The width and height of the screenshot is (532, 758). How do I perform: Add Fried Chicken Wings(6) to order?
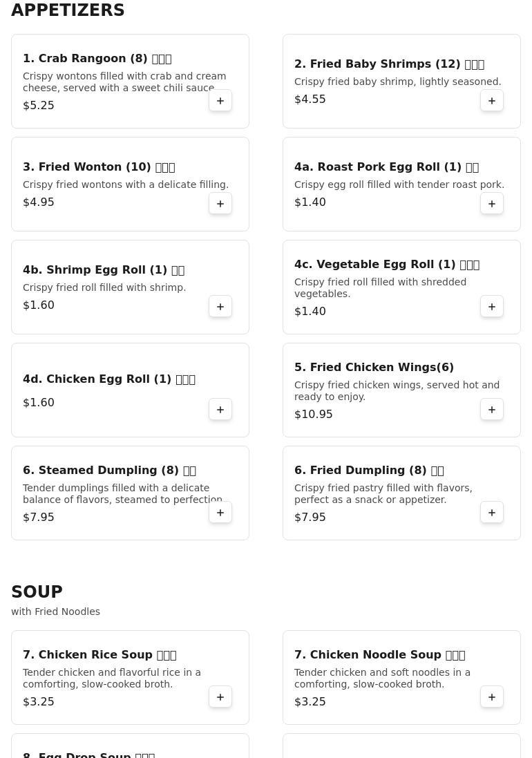tap(492, 410)
